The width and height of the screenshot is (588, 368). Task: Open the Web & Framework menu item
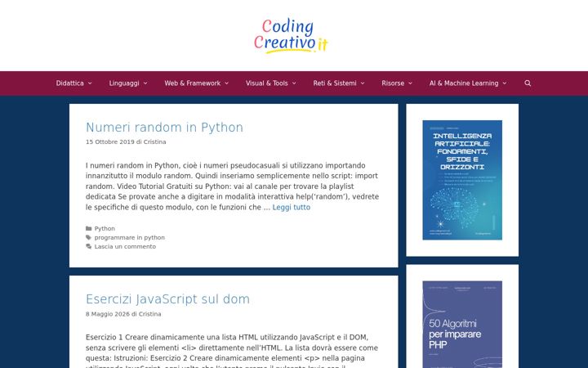(193, 83)
